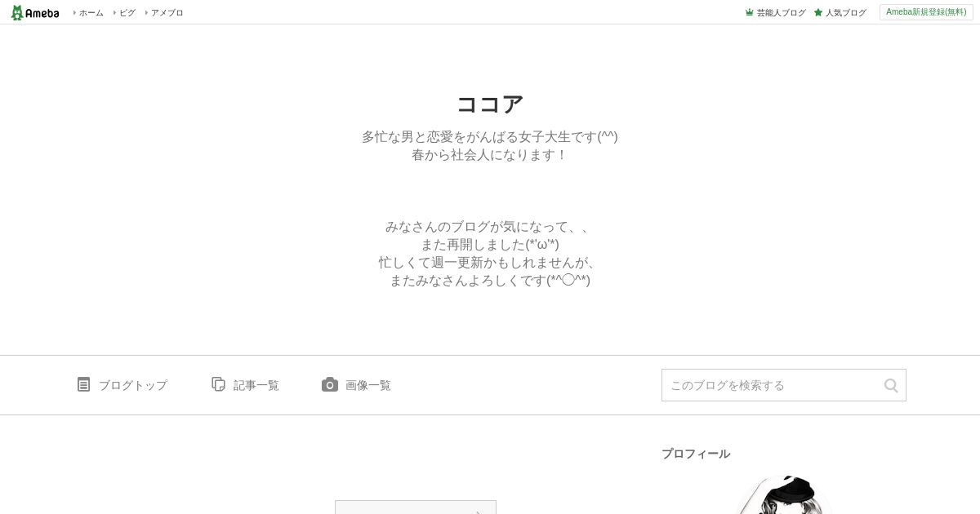Click the 記事一覧 pages icon
The image size is (980, 514).
218,384
